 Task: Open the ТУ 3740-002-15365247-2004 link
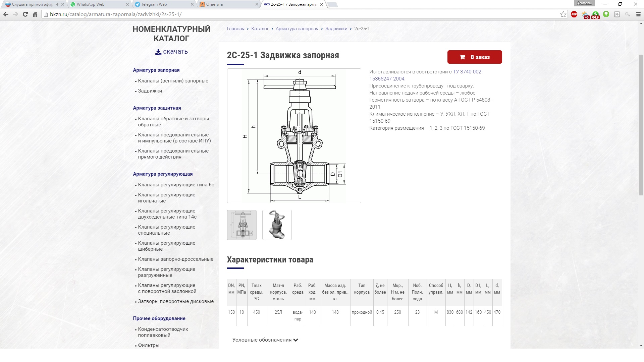(x=467, y=72)
